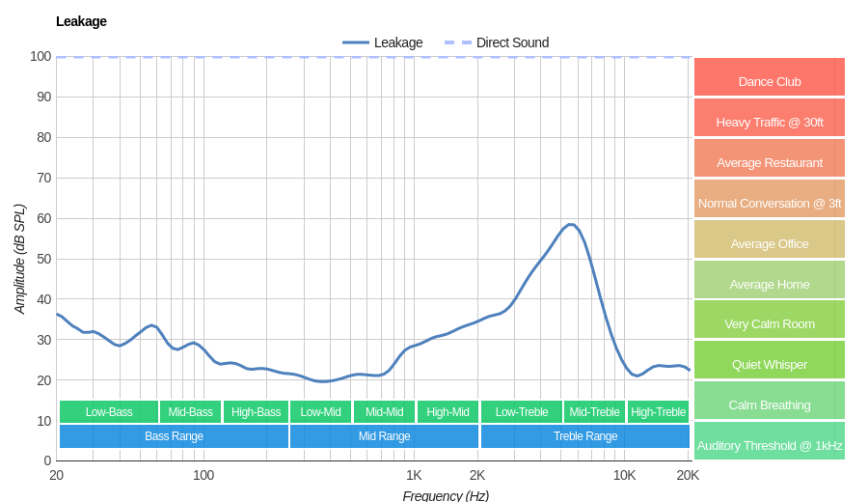The width and height of the screenshot is (868, 502).
Task: Click the Mid-Bass frequency band
Action: pos(190,412)
